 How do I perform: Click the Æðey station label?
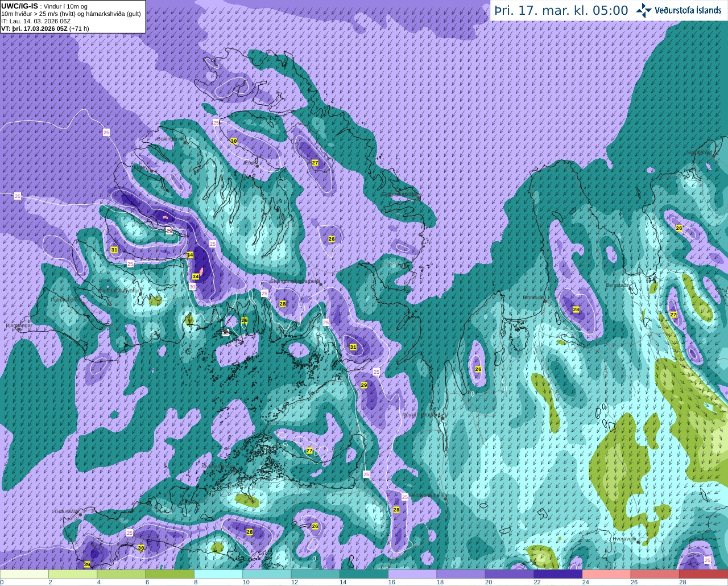pos(250,163)
